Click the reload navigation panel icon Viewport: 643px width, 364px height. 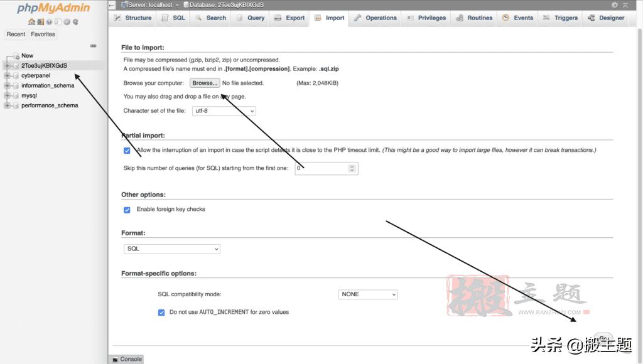click(75, 22)
